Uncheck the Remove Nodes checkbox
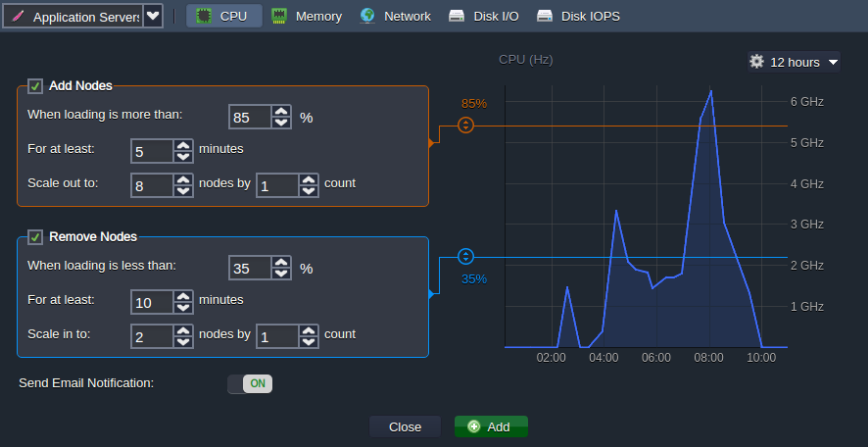This screenshot has width=868, height=447. tap(35, 237)
